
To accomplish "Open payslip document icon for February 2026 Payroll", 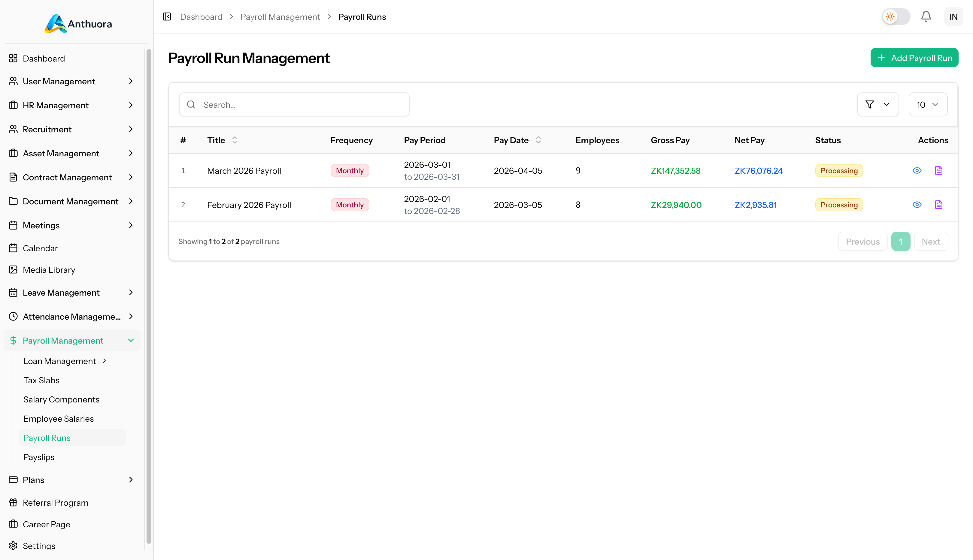I will [938, 205].
